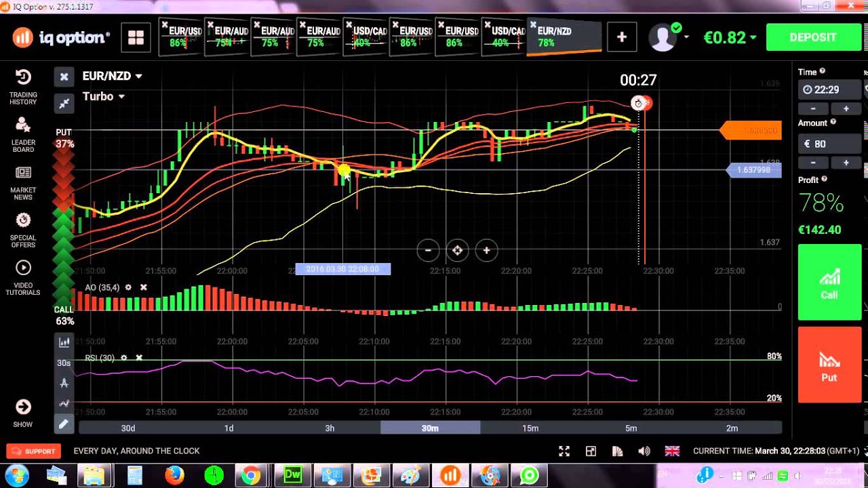The width and height of the screenshot is (868, 488).
Task: Click the 1.637998 price level label
Action: (753, 170)
